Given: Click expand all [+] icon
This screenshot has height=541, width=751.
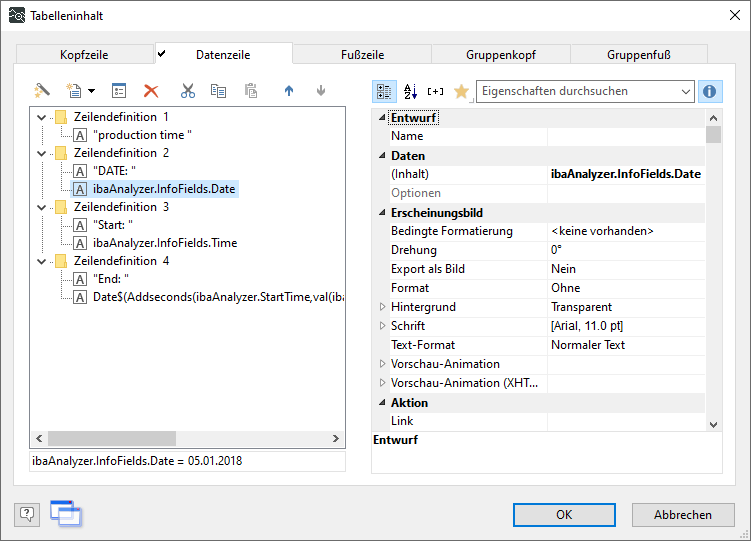Looking at the screenshot, I should tap(435, 91).
